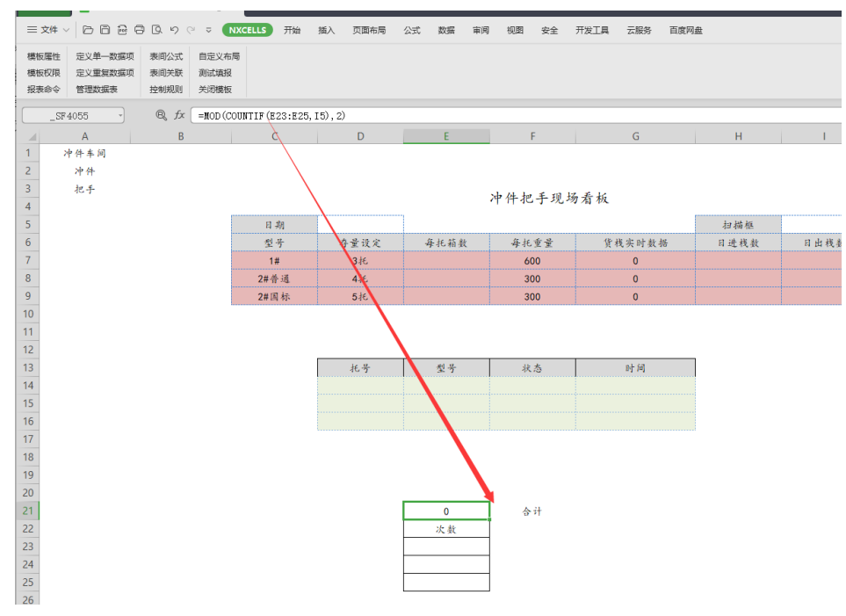Image resolution: width=846 pixels, height=616 pixels.
Task: Expand the Name Box dropdown arrow
Action: tap(119, 115)
